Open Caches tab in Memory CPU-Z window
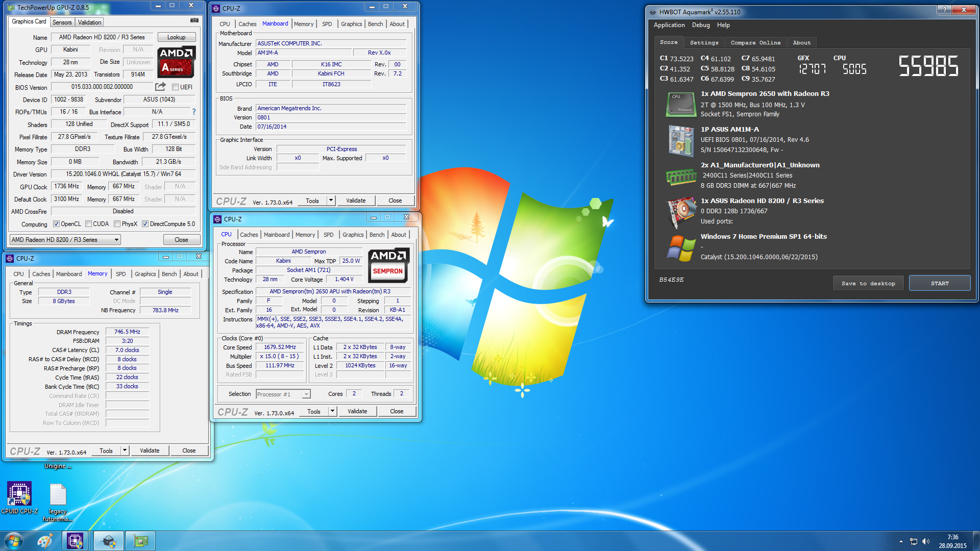Image resolution: width=980 pixels, height=551 pixels. [x=41, y=274]
